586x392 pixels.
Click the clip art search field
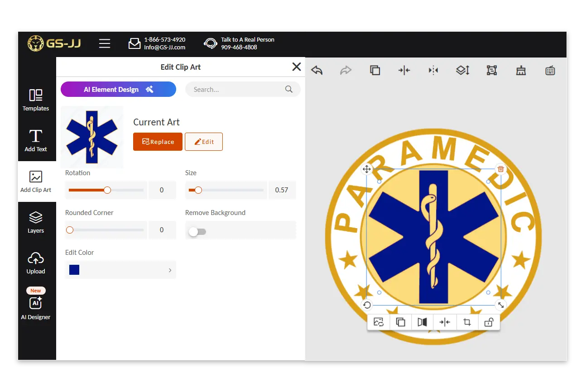pyautogui.click(x=243, y=89)
